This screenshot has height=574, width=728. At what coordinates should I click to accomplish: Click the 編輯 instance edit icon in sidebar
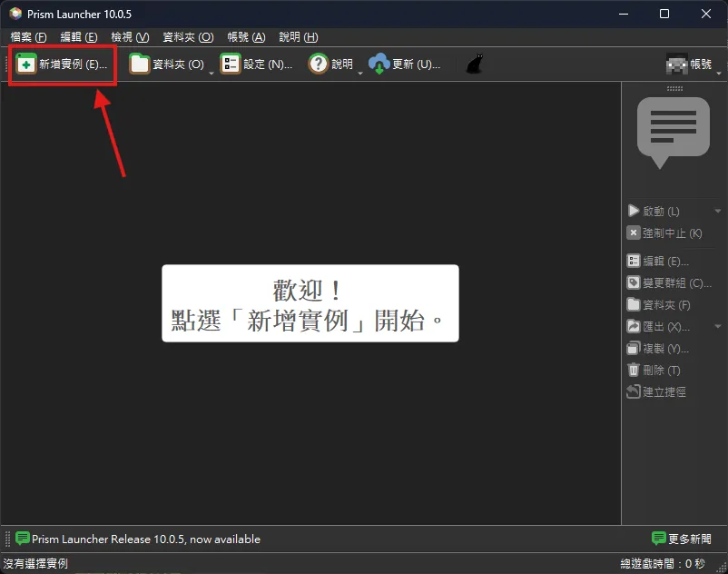pyautogui.click(x=634, y=261)
